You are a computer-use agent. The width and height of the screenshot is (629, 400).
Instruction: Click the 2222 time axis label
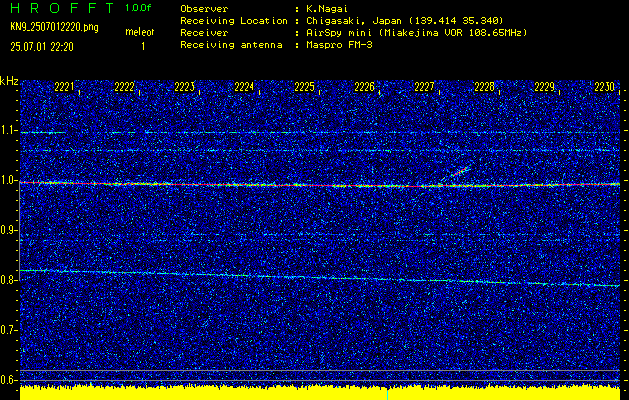(x=124, y=87)
